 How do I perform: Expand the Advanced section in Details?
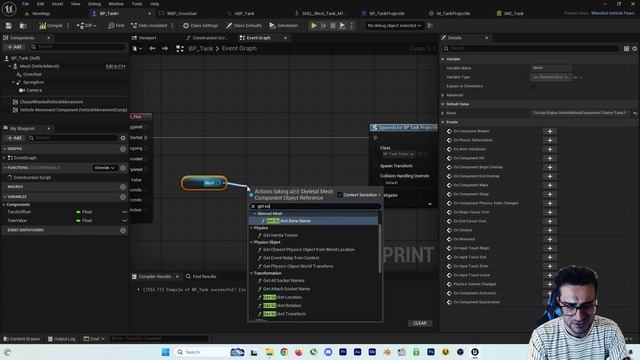[443, 95]
